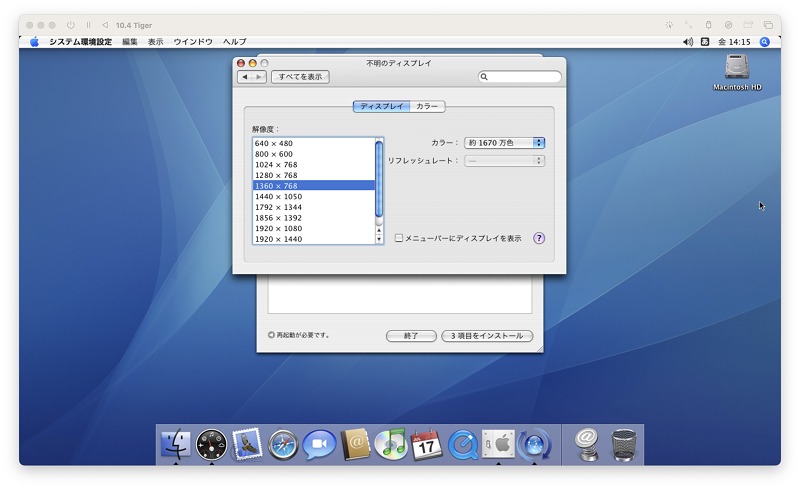Open Address Book in the Dock
Image resolution: width=800 pixels, height=489 pixels.
[x=355, y=444]
